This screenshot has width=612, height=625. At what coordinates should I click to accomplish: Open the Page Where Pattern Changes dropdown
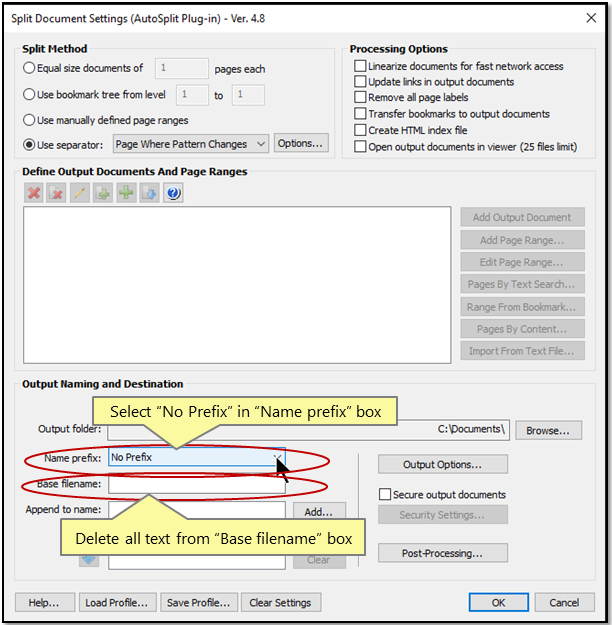click(x=190, y=144)
